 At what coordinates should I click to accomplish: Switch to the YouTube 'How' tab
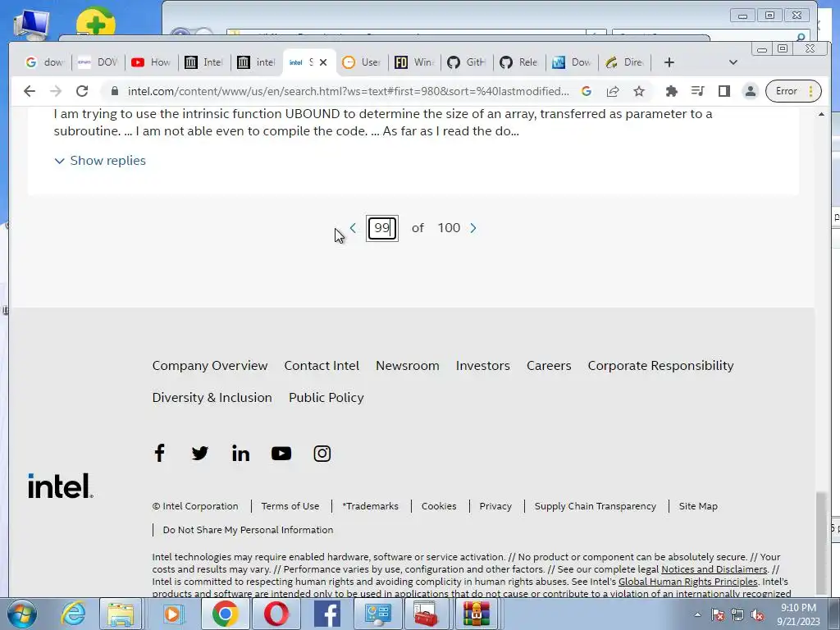tap(151, 62)
